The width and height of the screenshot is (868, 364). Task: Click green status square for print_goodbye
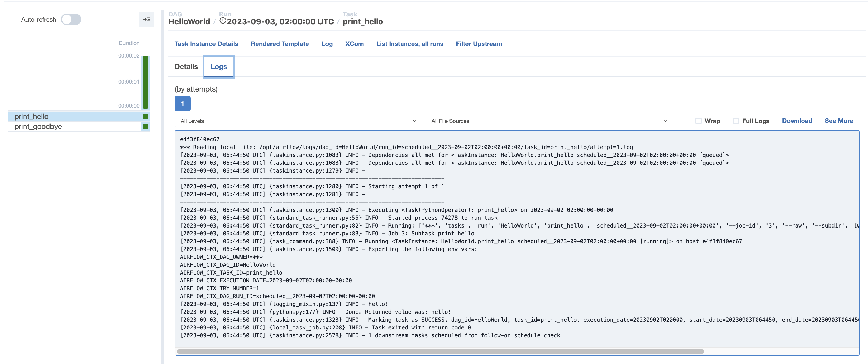[x=145, y=127]
